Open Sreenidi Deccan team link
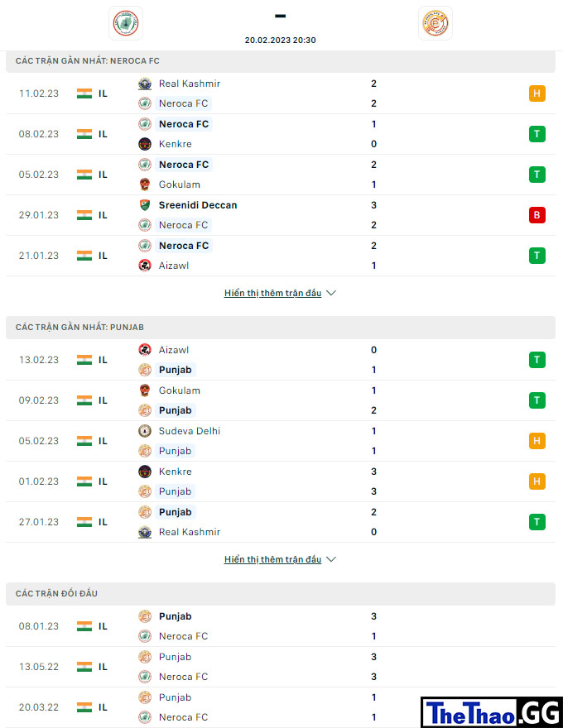563x728 pixels. click(x=198, y=205)
